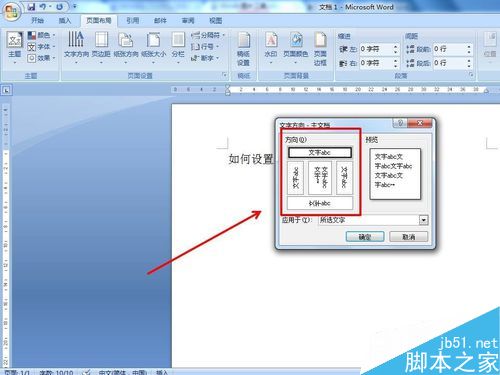This screenshot has width=500, height=375.
Task: Click the Save icon in quick access toolbar
Action: tap(31, 7)
